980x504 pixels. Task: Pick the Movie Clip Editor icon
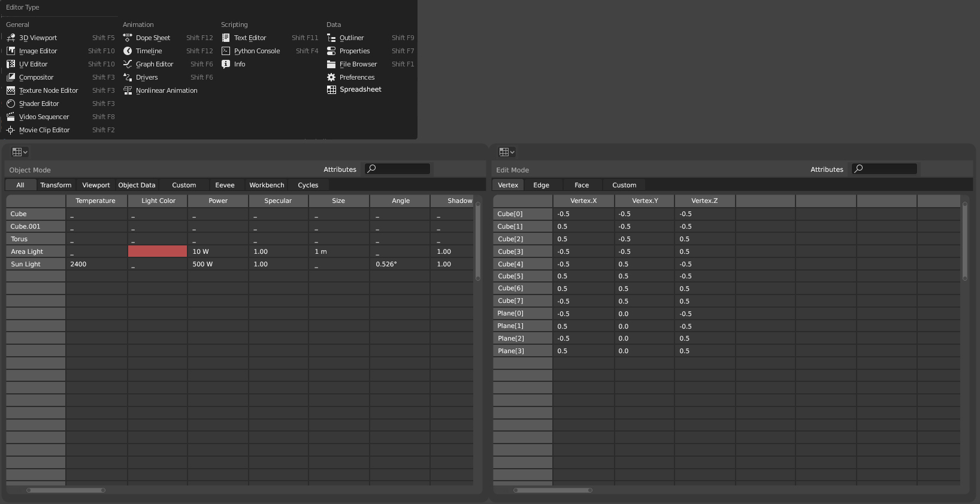point(11,130)
